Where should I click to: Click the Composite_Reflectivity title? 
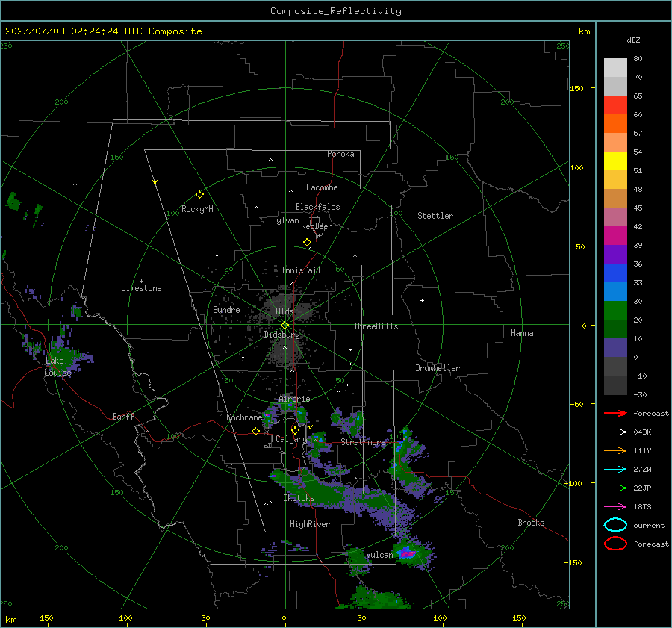click(x=336, y=11)
